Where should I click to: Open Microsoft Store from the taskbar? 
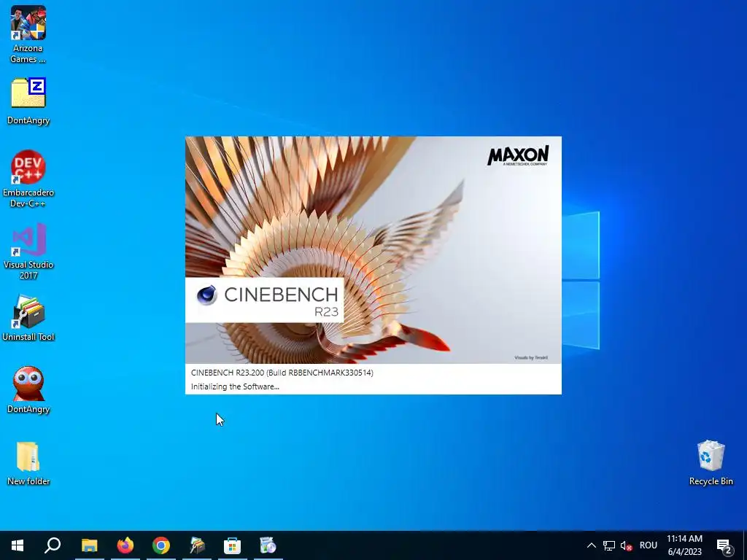click(233, 545)
